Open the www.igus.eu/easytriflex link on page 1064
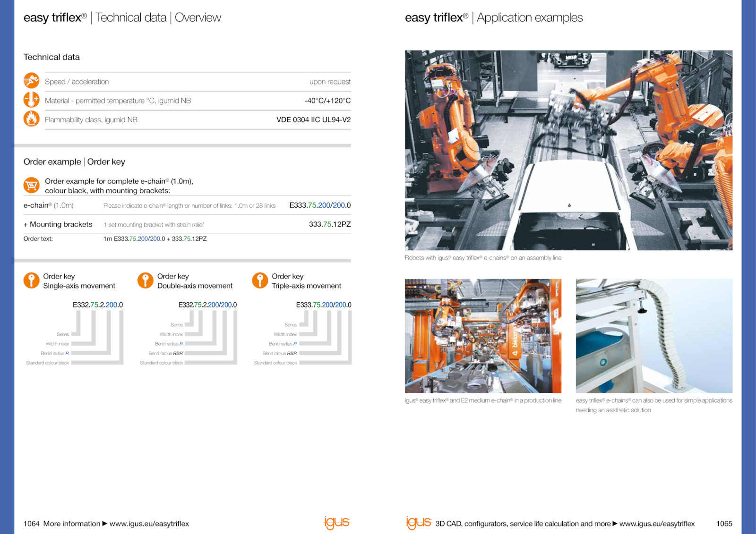This screenshot has height=534, width=756. [x=149, y=524]
